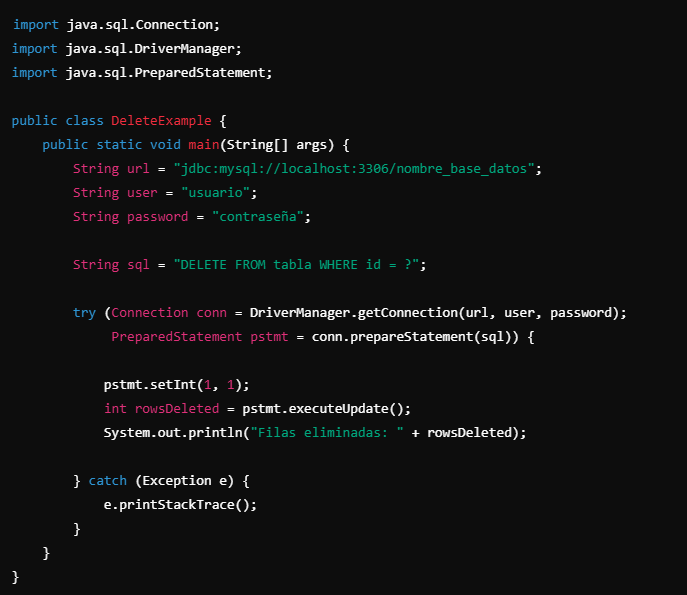The image size is (687, 595).
Task: Click the "usuario" string value
Action: (x=216, y=193)
